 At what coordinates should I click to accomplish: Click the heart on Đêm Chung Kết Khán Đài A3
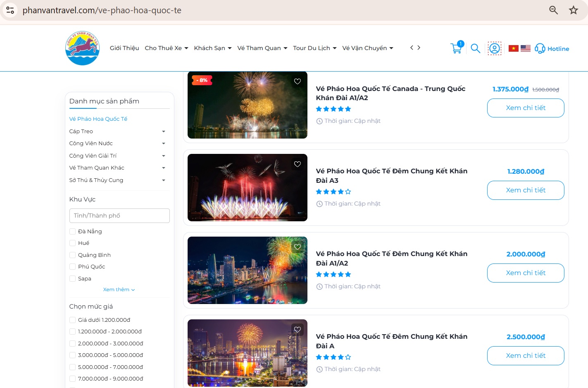297,164
